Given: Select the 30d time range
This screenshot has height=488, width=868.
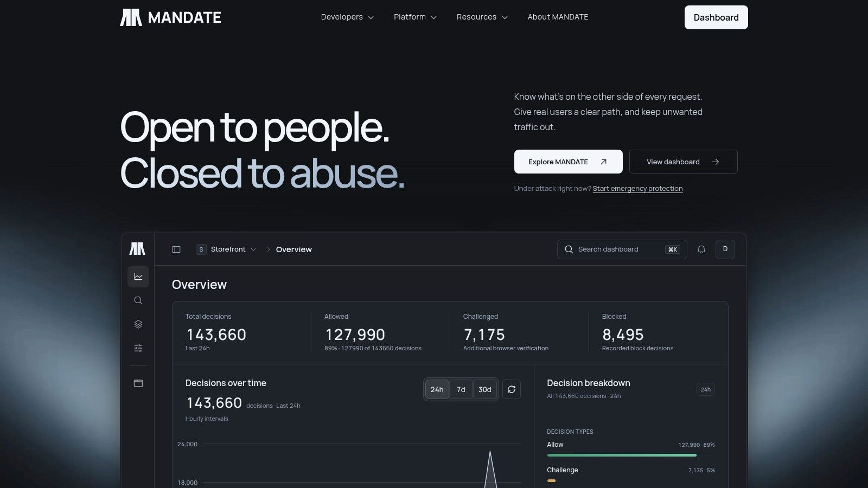Looking at the screenshot, I should point(485,389).
